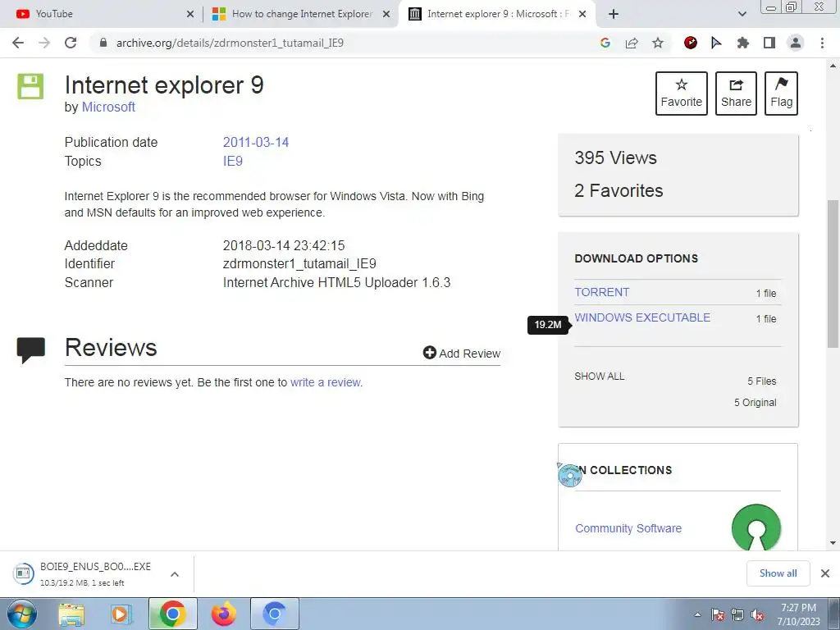Expand the tab search dropdown

pyautogui.click(x=742, y=14)
